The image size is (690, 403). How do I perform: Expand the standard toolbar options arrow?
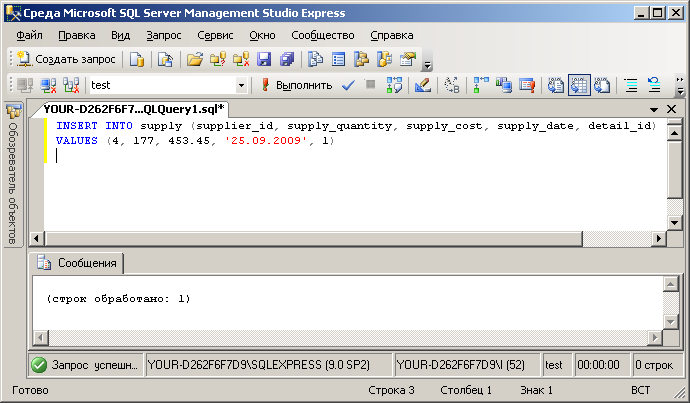coord(426,60)
